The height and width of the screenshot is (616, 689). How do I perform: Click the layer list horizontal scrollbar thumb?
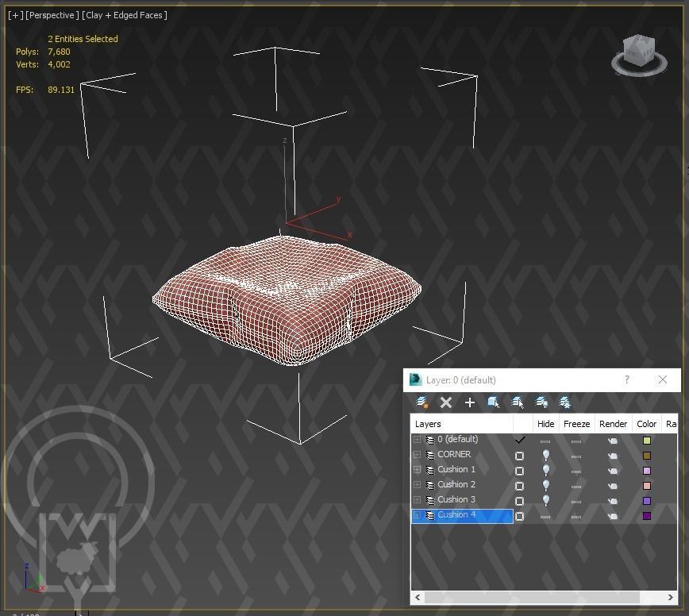coord(532,597)
